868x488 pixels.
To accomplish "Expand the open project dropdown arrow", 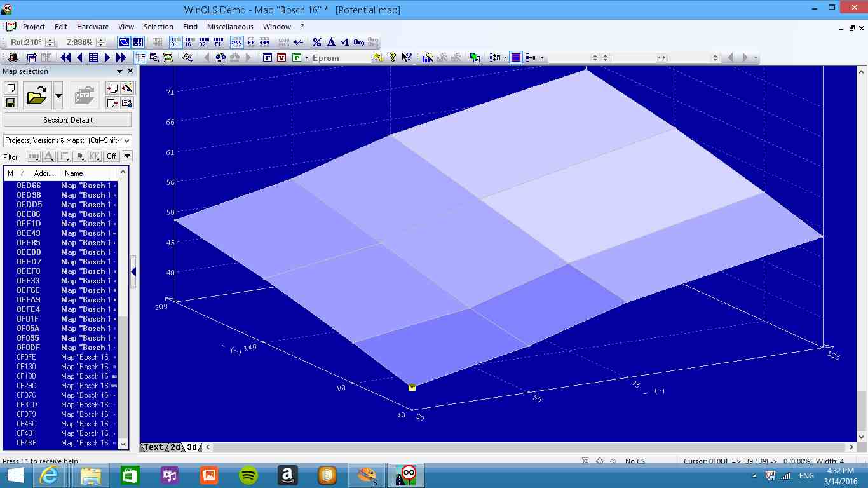I will tap(58, 96).
